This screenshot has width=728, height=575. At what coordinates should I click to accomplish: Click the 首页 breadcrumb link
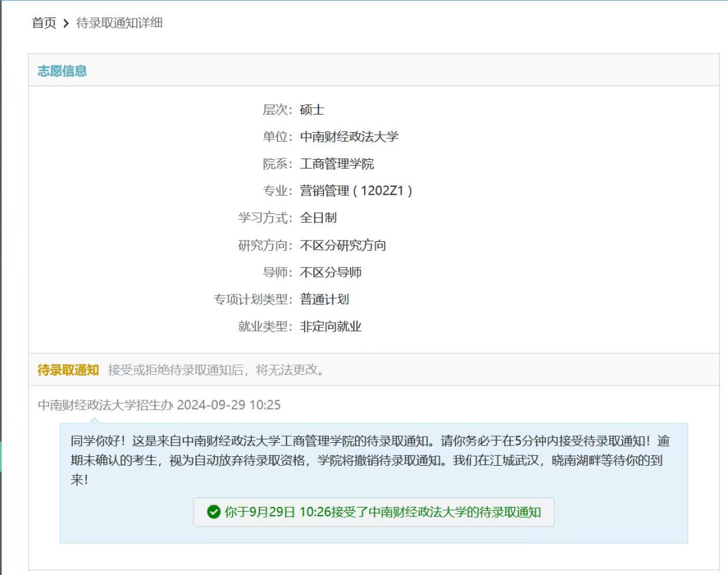(44, 23)
